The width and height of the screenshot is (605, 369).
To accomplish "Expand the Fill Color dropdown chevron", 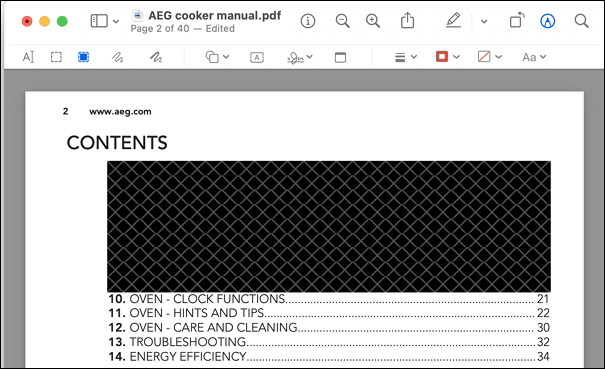I will pyautogui.click(x=499, y=57).
